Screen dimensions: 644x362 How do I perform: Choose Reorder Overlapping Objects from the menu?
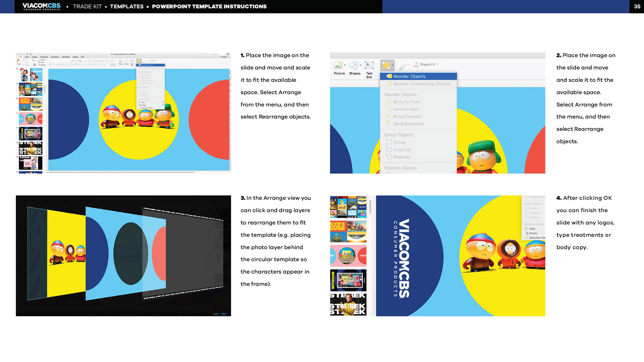[422, 84]
